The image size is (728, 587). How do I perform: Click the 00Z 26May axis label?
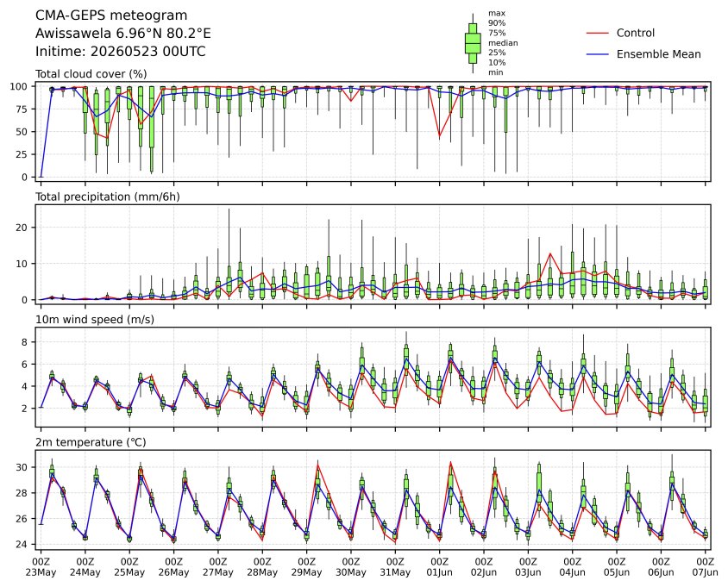(x=173, y=567)
